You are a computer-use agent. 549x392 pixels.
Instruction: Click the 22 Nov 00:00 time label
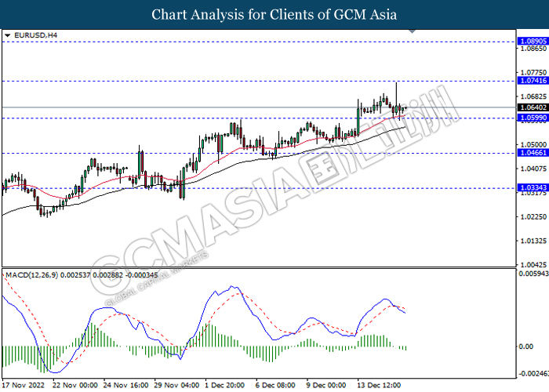click(x=75, y=385)
